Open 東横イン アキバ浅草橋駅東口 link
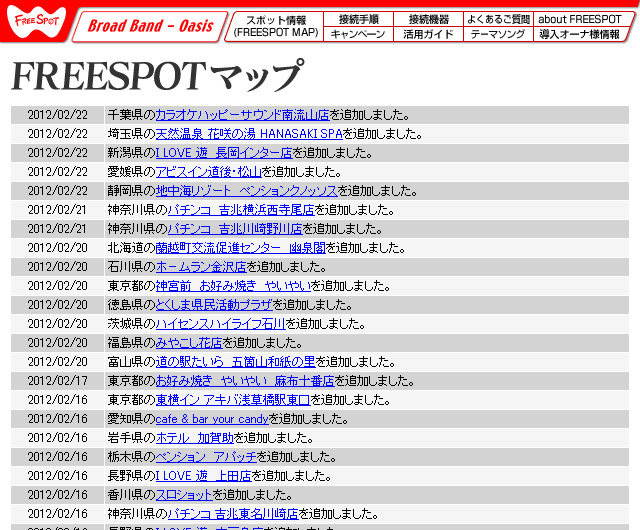Viewport: 640px width, 530px height. 233,400
